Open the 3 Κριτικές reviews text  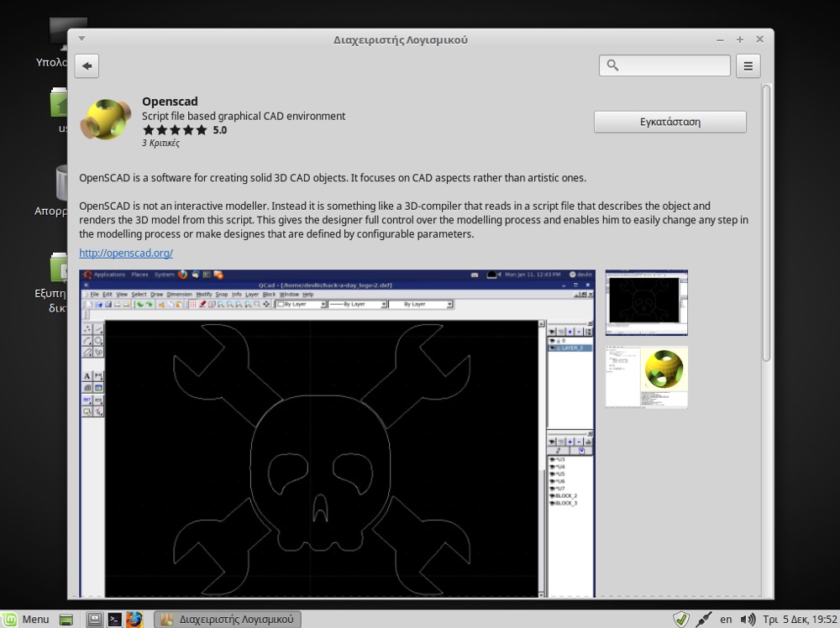coord(160,143)
